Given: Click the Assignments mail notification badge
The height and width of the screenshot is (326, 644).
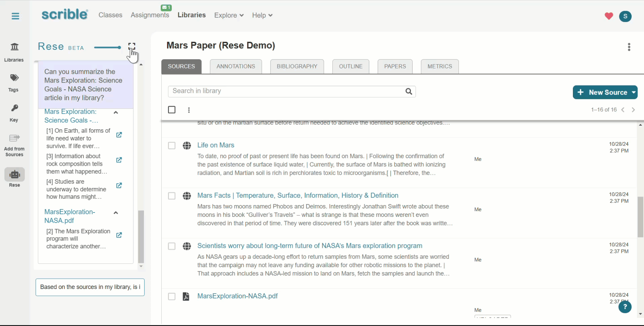Looking at the screenshot, I should tap(166, 7).
